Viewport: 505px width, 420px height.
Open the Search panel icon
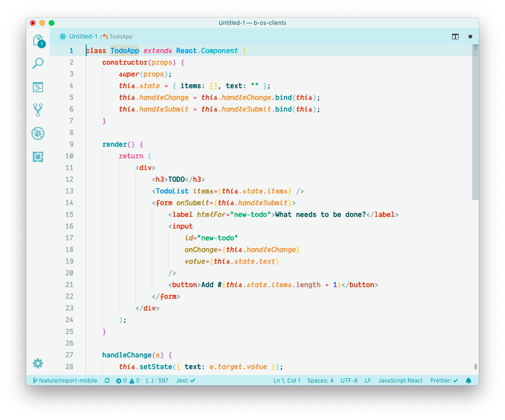38,63
